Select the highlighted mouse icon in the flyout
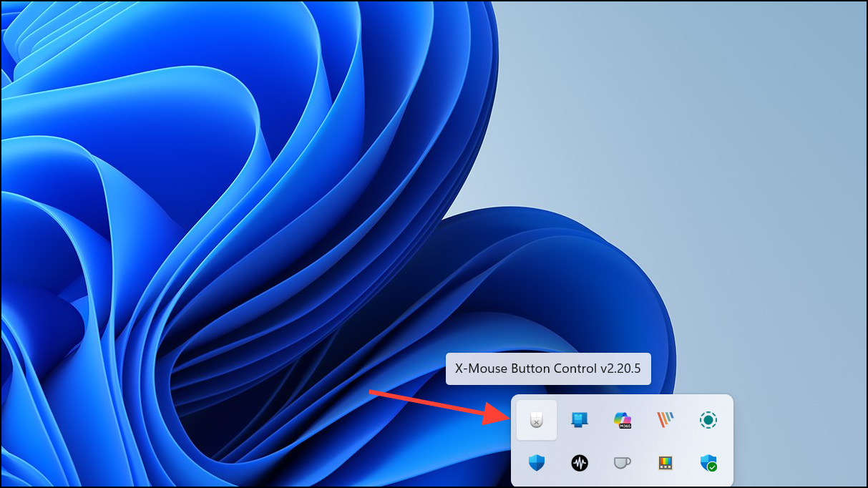This screenshot has height=488, width=868. (536, 420)
